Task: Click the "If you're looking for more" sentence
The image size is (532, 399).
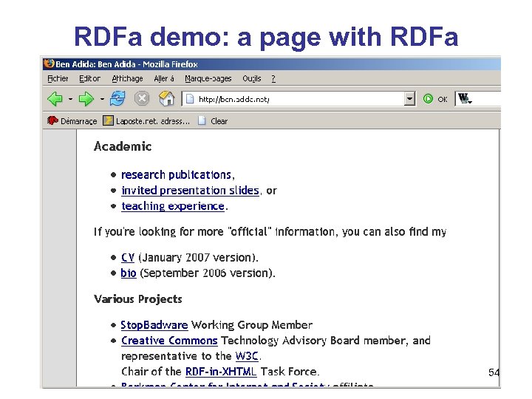Action: (x=270, y=232)
